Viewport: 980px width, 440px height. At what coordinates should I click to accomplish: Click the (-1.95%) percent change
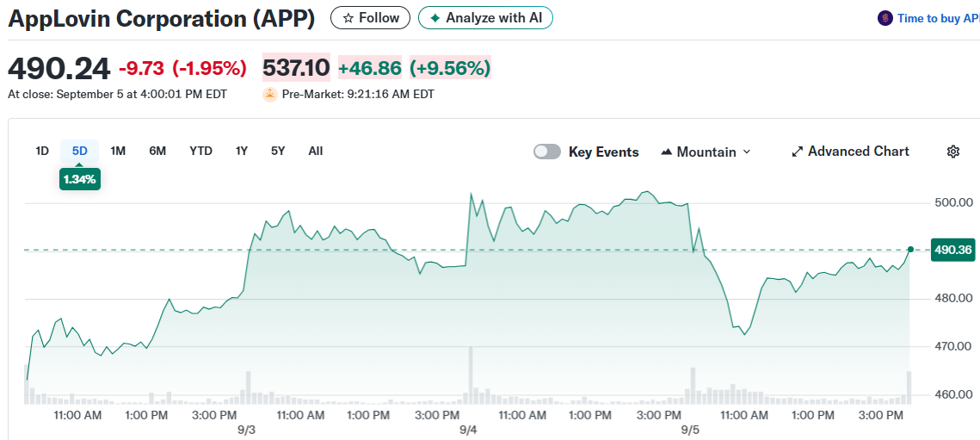click(209, 68)
